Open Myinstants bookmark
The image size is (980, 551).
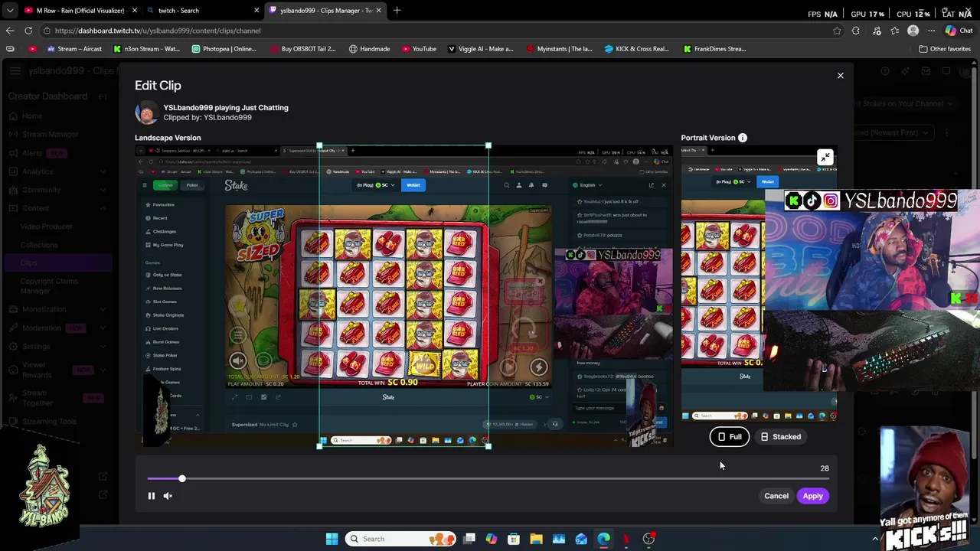coord(559,49)
